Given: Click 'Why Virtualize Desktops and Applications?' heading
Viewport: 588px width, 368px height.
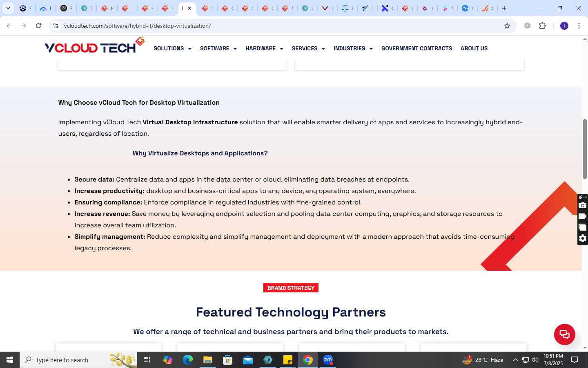Looking at the screenshot, I should (x=200, y=153).
